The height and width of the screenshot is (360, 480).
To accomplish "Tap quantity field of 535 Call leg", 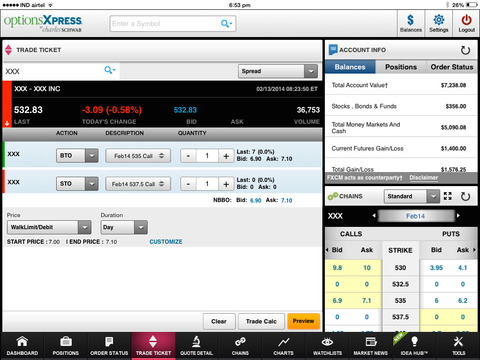I will tap(207, 156).
